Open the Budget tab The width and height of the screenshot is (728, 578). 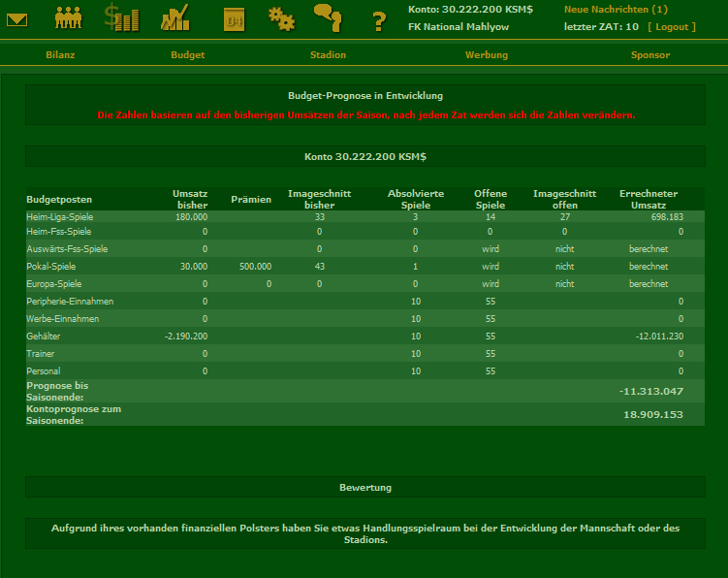point(187,55)
